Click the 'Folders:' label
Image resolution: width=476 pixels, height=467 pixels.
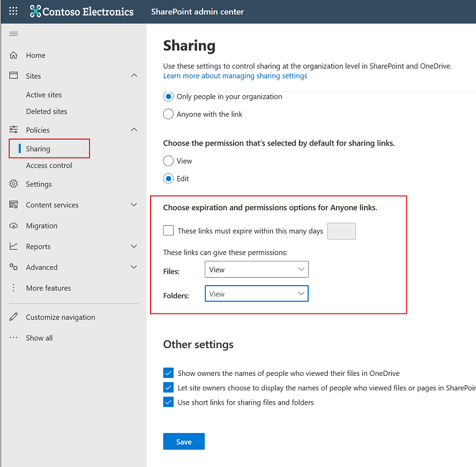[x=176, y=296]
